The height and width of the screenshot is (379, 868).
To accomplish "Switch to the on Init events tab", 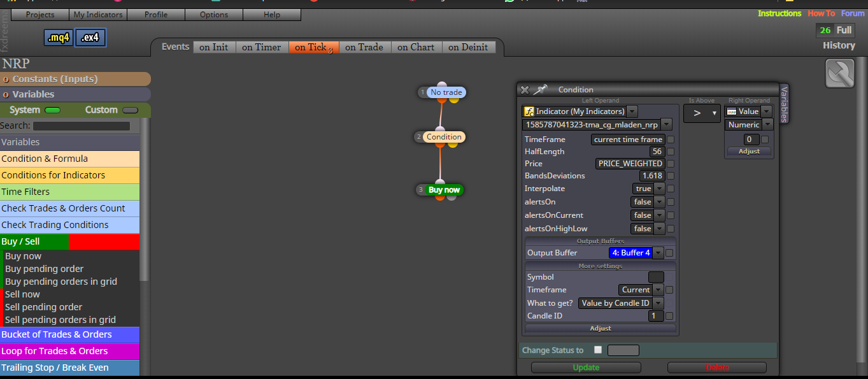I will point(214,47).
